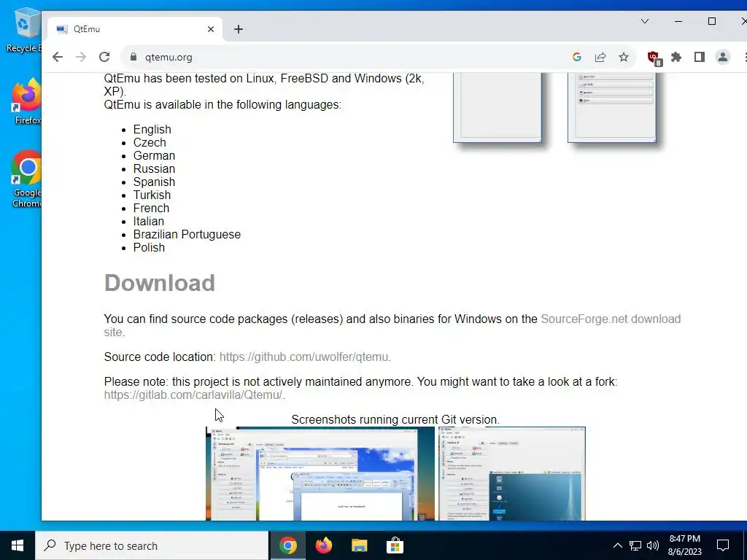Open the Windows XP guest screenshot thumbnail

click(320, 473)
